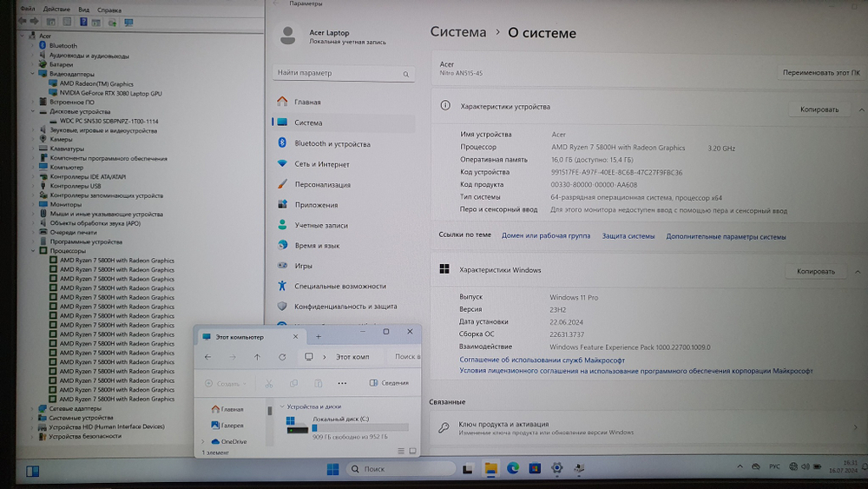
Task: Collapse the Процессоры tree node
Action: coord(32,251)
